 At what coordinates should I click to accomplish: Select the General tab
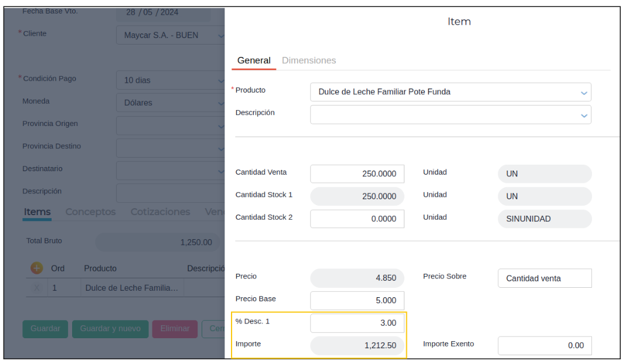254,60
